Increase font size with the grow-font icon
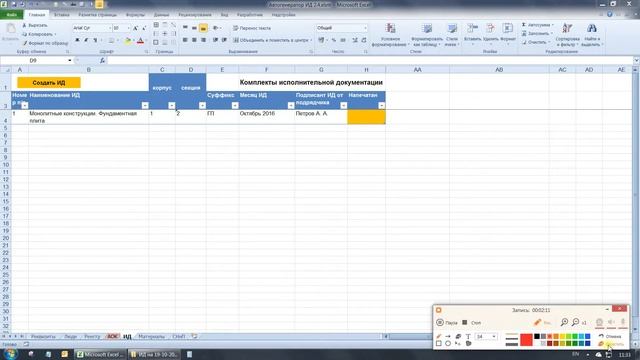This screenshot has width=640, height=360. coord(136,28)
